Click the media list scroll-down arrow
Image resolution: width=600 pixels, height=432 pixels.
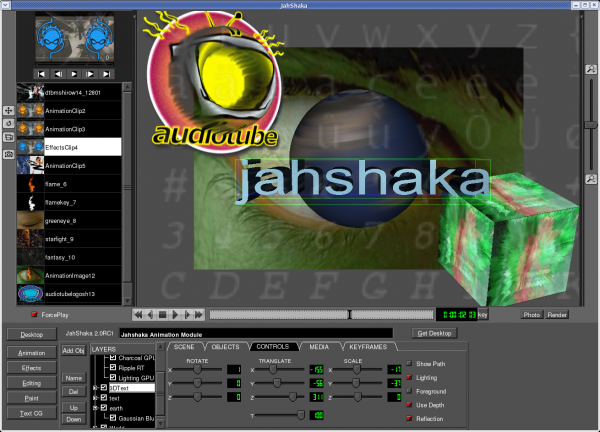[x=127, y=301]
